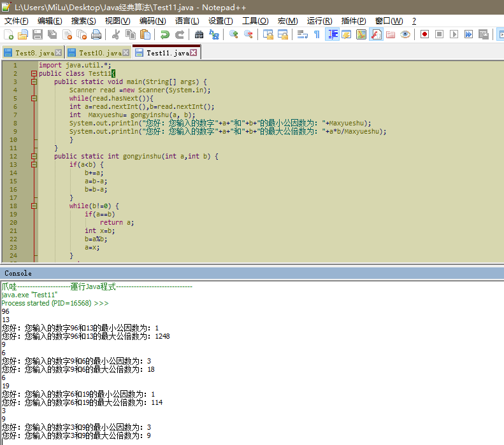Open the ? help menu
The image size is (504, 445).
pyautogui.click(x=414, y=21)
